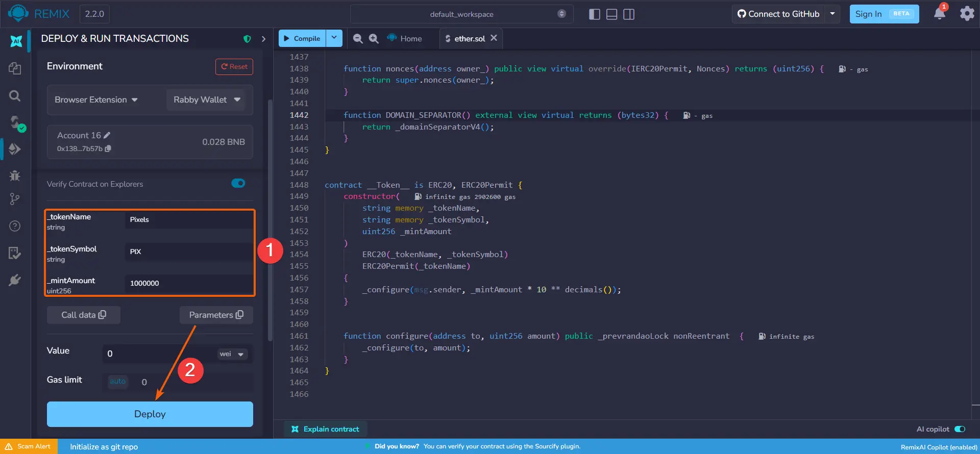This screenshot has width=980, height=454.
Task: Toggle the left side panel layout icon
Action: 594,14
